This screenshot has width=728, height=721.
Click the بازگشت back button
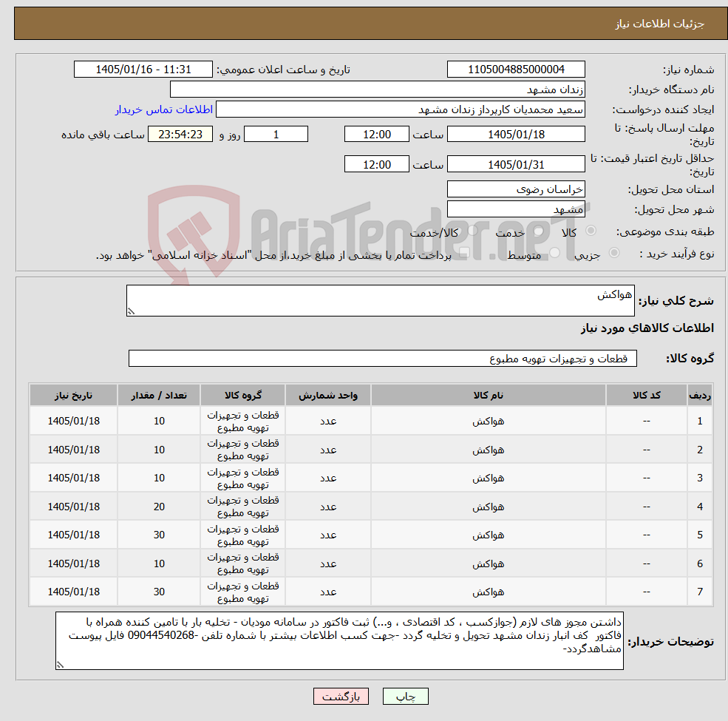click(341, 697)
